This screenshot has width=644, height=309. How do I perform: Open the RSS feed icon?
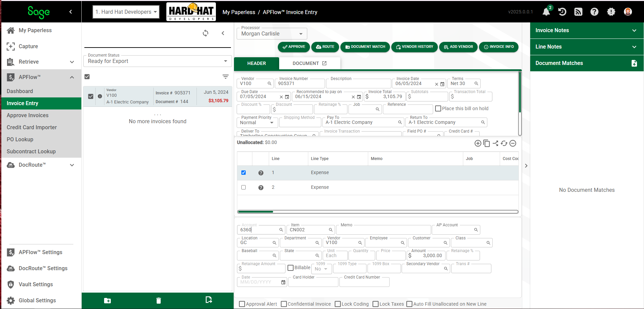coord(578,12)
